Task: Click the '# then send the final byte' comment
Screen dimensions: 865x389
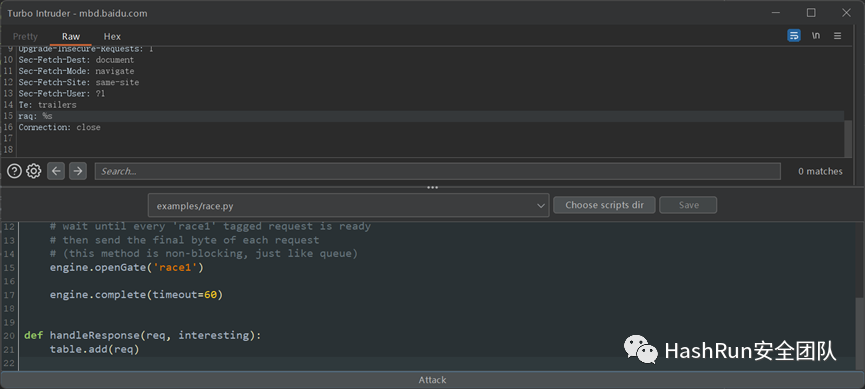Action: (x=184, y=240)
